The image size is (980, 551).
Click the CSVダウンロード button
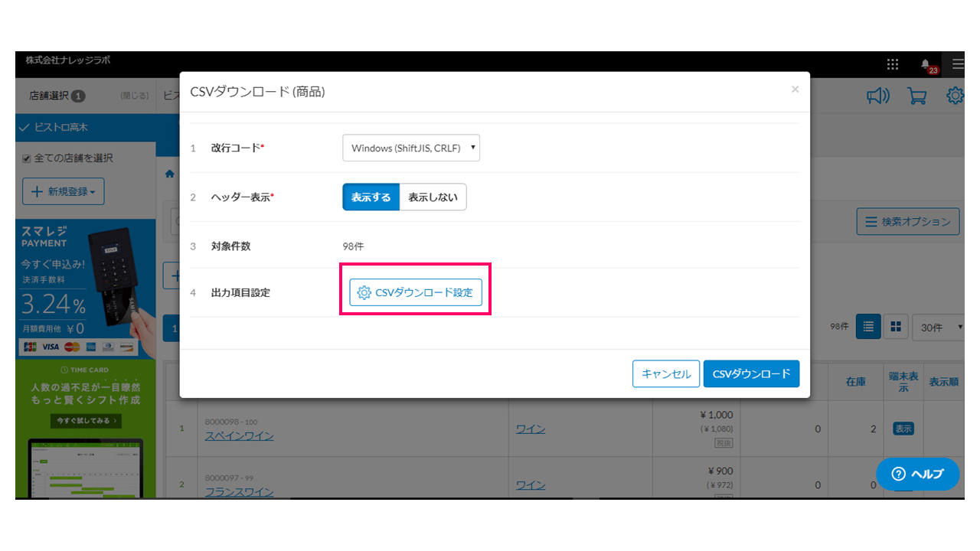(x=751, y=373)
